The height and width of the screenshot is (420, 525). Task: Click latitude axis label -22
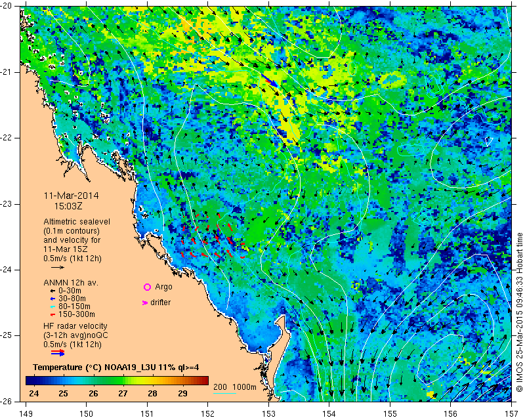point(7,138)
